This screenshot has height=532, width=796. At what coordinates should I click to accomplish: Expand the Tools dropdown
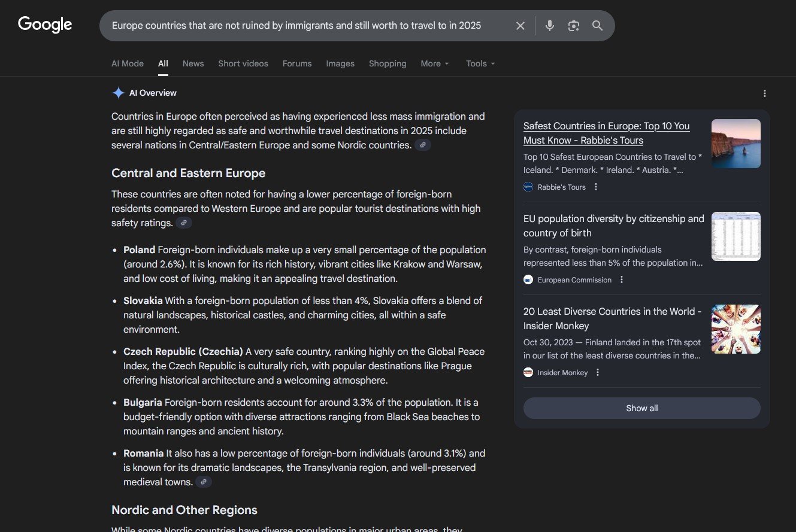tap(480, 63)
